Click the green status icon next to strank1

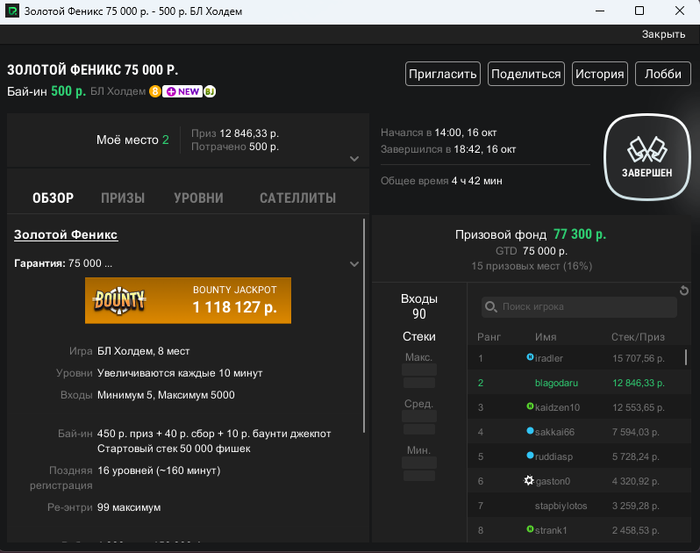(530, 529)
